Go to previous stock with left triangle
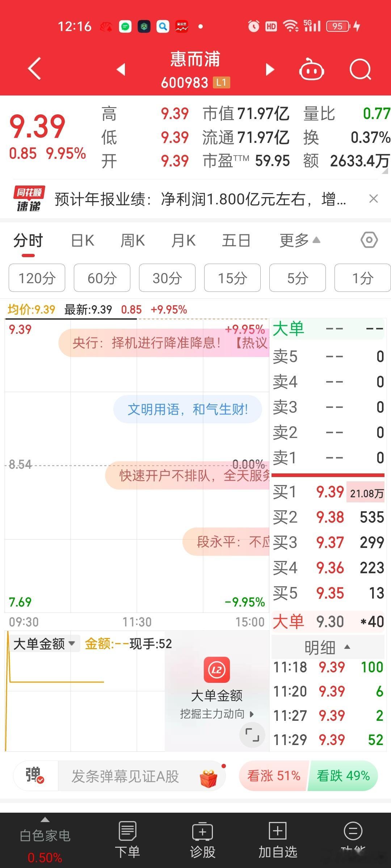The width and height of the screenshot is (391, 868). click(x=121, y=69)
